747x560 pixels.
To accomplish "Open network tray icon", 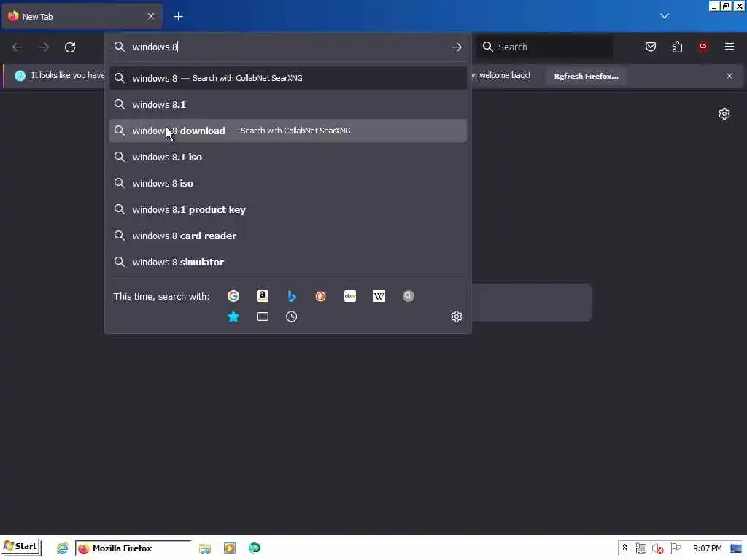I will 640,548.
